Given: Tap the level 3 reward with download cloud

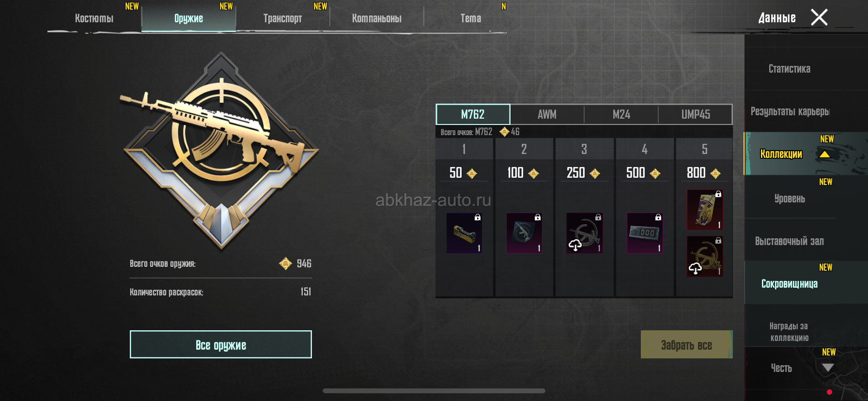Looking at the screenshot, I should (584, 233).
